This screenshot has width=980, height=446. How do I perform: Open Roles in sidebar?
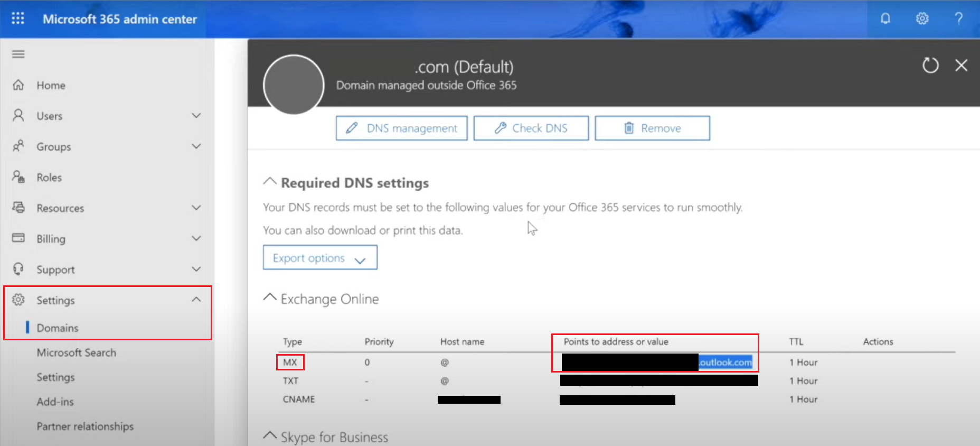[49, 178]
